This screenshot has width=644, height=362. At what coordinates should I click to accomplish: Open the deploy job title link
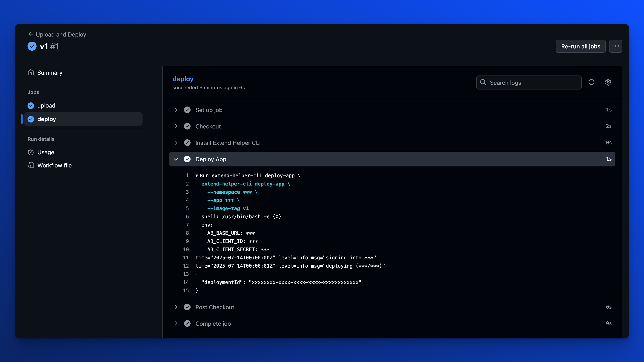[183, 79]
